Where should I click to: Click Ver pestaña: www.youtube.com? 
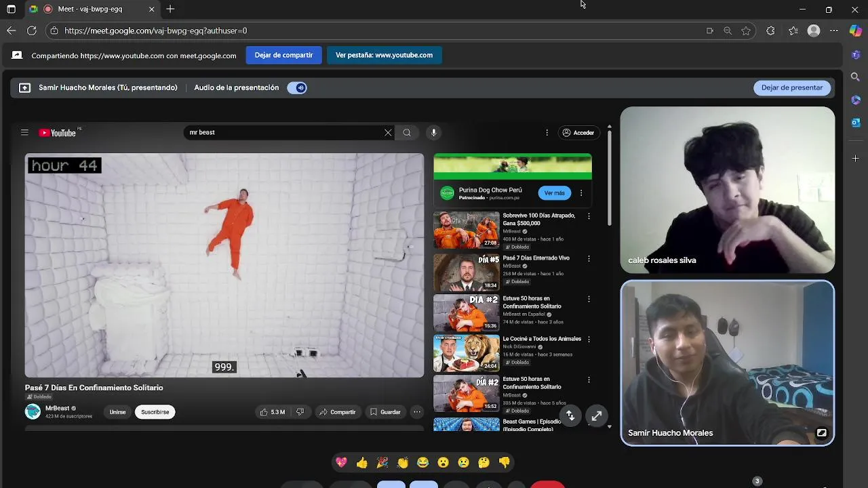coord(384,55)
